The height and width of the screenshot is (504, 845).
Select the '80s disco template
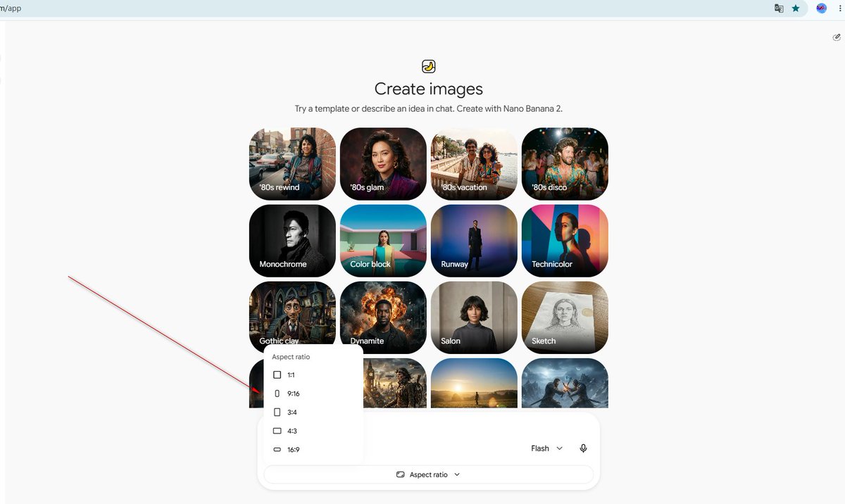pyautogui.click(x=565, y=164)
